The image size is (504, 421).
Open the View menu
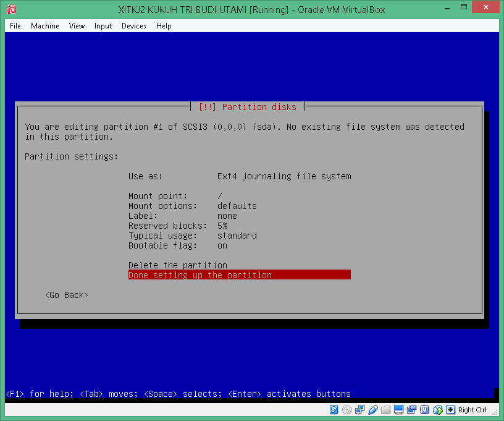77,26
